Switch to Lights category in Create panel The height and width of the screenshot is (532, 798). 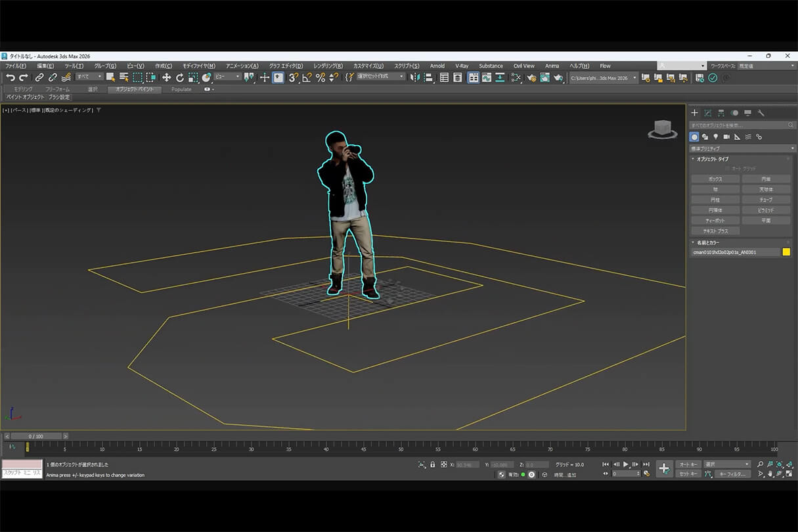coord(715,137)
